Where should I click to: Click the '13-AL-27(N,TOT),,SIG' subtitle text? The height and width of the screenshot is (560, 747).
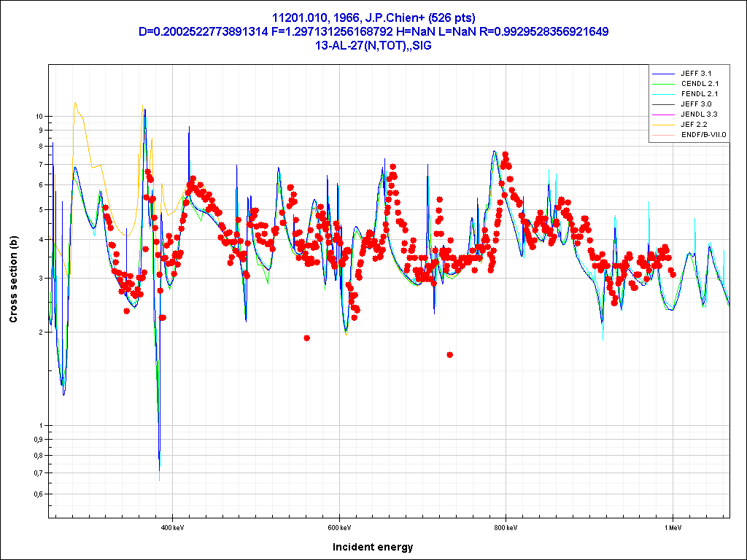click(x=373, y=45)
